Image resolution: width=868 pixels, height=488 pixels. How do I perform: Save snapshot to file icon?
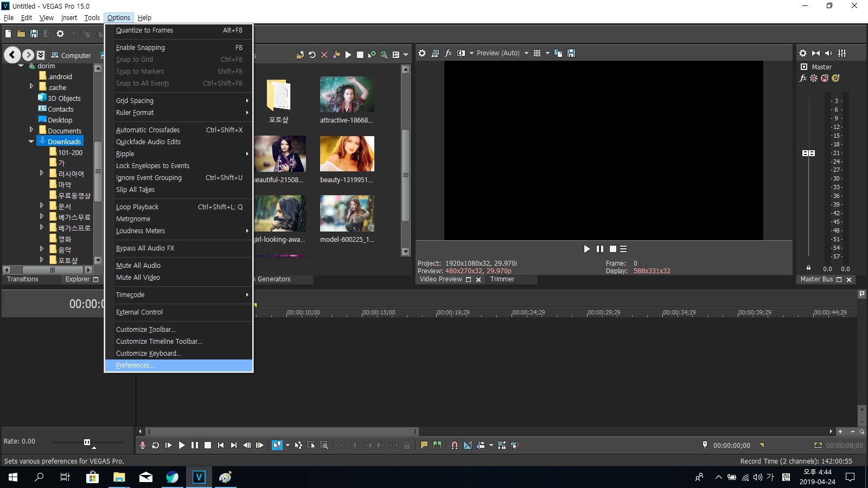(x=571, y=53)
